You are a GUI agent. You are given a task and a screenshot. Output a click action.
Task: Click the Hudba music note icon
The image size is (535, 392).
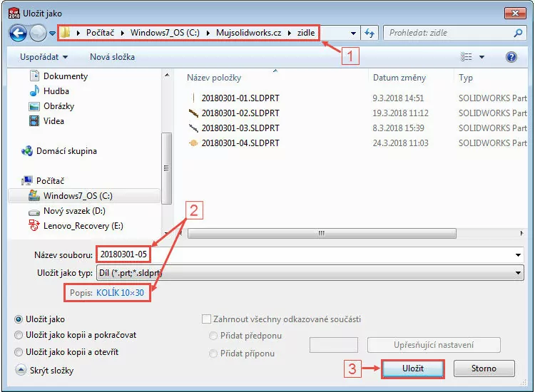click(x=34, y=91)
